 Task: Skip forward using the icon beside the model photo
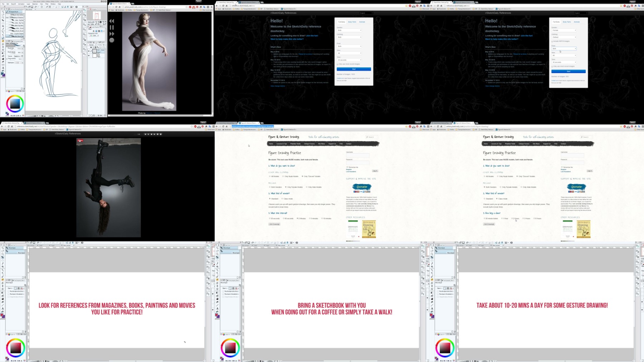(112, 34)
